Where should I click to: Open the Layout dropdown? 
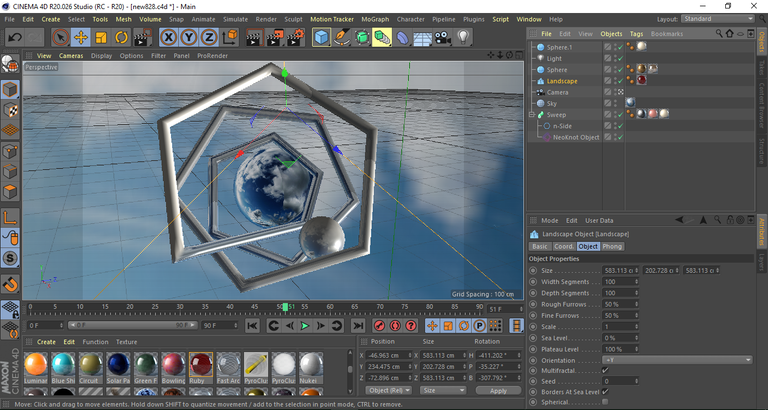[x=718, y=19]
